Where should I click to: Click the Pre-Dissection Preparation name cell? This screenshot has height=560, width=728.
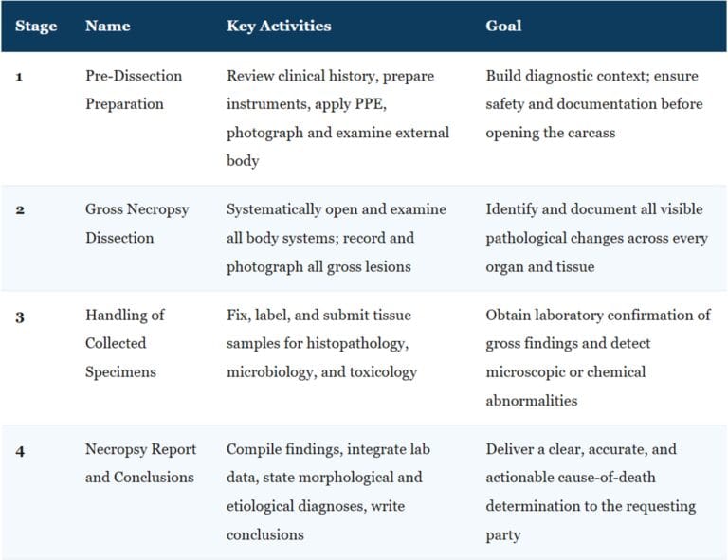(x=134, y=90)
